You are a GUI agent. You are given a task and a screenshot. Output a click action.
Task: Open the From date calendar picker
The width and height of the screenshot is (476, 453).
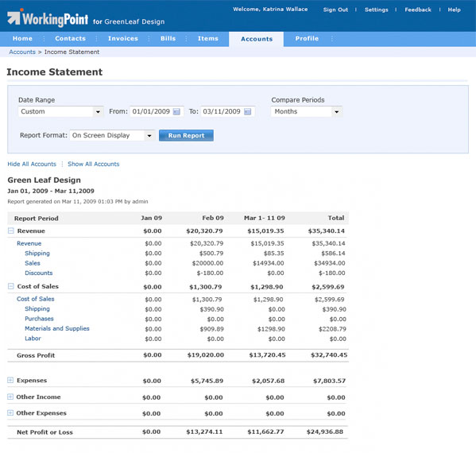coord(176,112)
